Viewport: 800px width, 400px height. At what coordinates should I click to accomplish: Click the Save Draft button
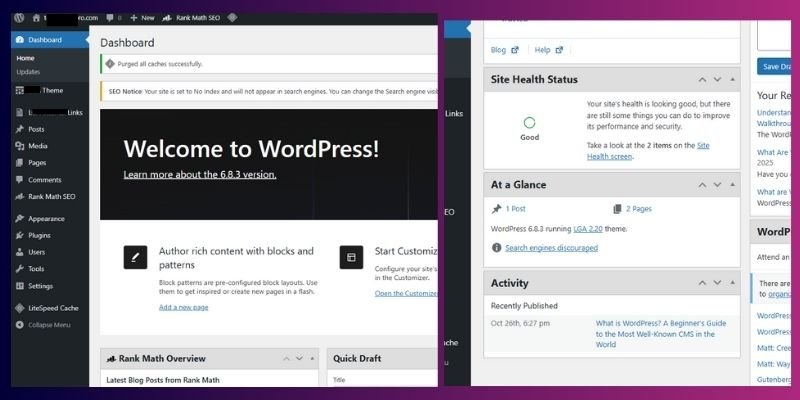[x=774, y=67]
